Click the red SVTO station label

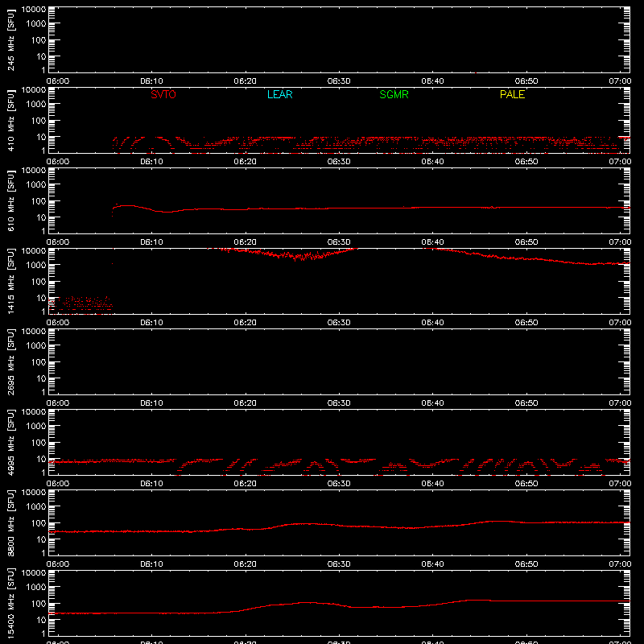pyautogui.click(x=163, y=94)
